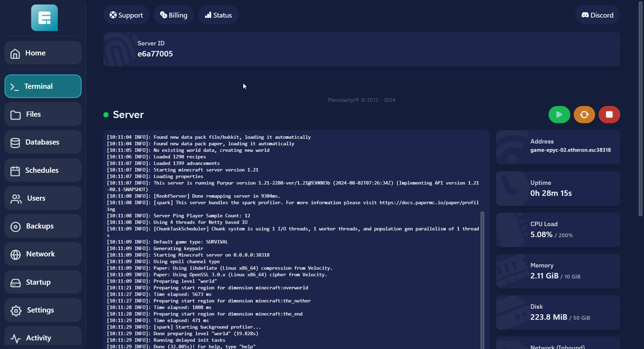Navigate to Backups
The image size is (644, 349).
pyautogui.click(x=43, y=226)
